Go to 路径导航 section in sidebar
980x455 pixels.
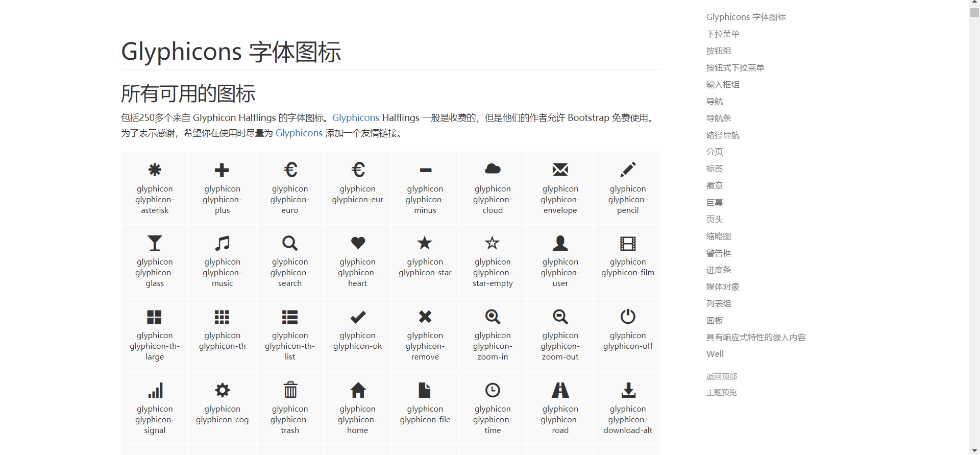(723, 135)
